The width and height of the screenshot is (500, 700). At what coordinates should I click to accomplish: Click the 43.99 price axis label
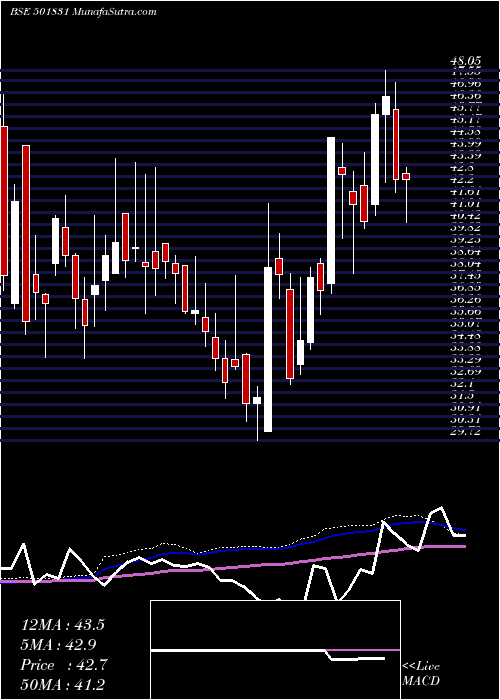[466, 144]
